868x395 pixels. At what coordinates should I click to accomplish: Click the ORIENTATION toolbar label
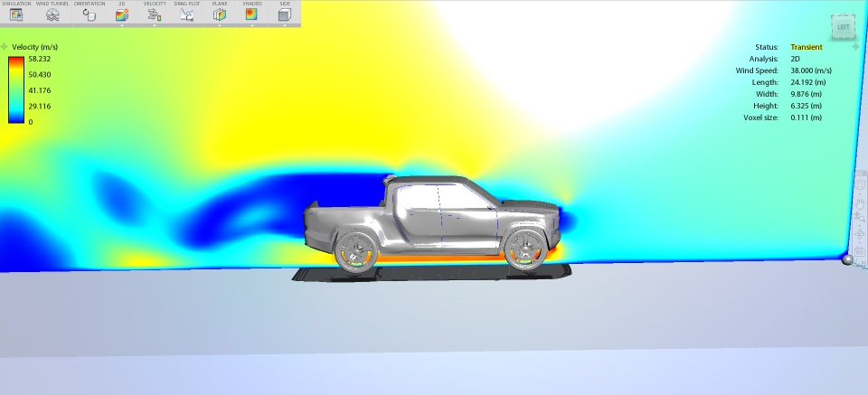pyautogui.click(x=90, y=4)
